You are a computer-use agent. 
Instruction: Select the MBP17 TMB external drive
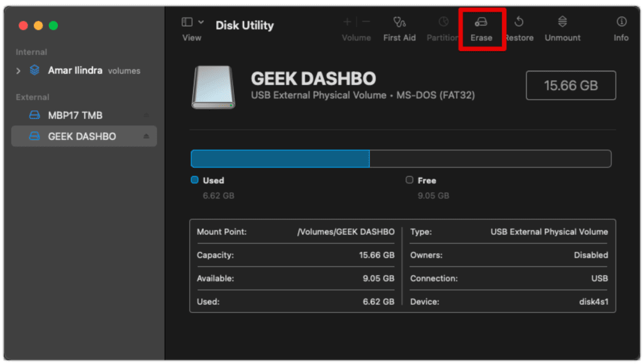[84, 115]
